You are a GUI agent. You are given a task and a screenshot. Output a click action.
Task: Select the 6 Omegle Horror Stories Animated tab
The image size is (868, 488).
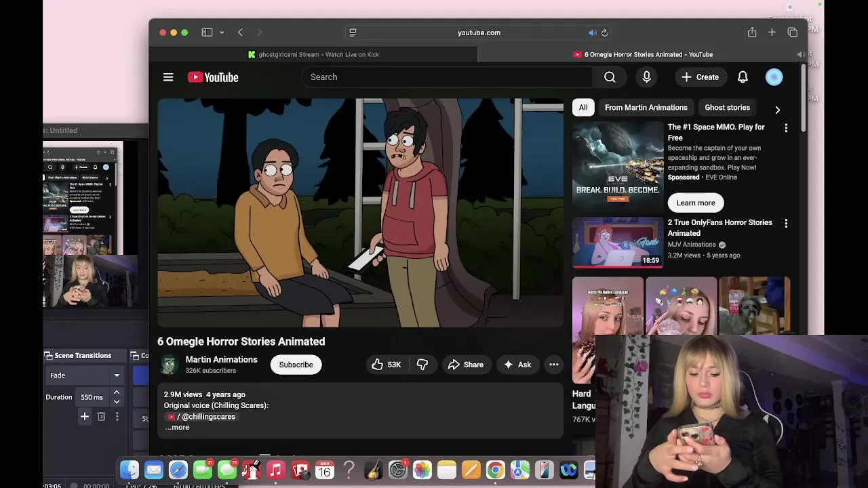point(643,54)
